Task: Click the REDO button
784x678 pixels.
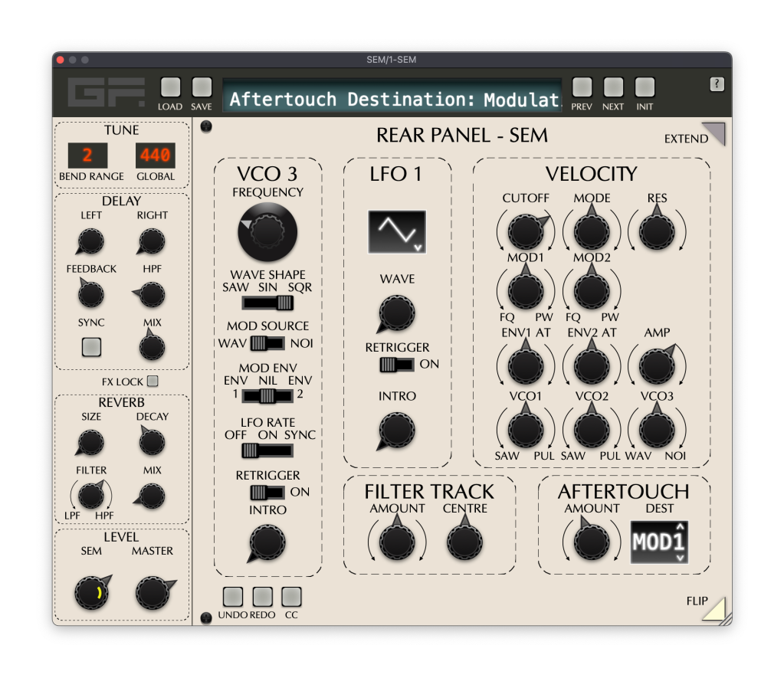Action: pyautogui.click(x=262, y=596)
